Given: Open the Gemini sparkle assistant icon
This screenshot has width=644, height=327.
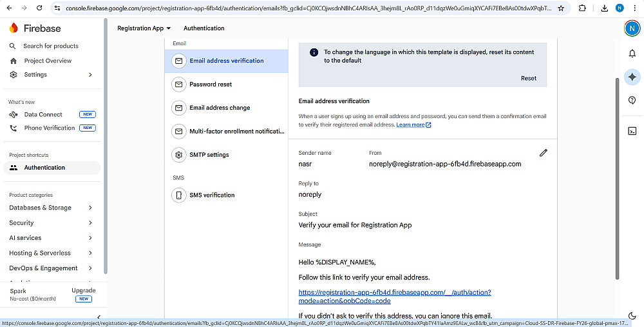Looking at the screenshot, I should tap(632, 77).
